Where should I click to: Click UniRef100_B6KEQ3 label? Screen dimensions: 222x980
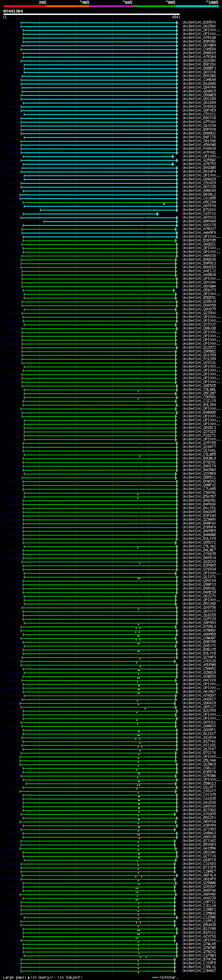199,267
